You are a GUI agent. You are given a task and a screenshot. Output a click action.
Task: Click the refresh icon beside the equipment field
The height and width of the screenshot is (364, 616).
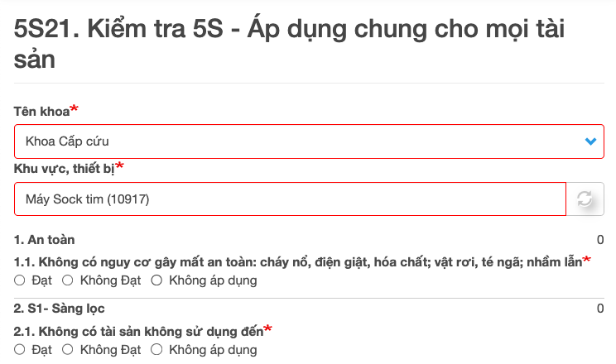pos(585,199)
